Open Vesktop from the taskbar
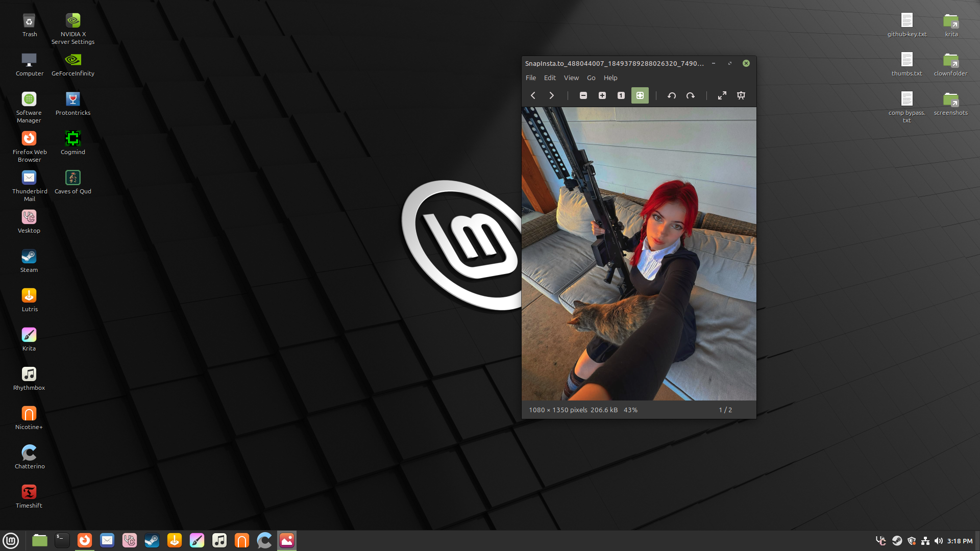 point(130,540)
